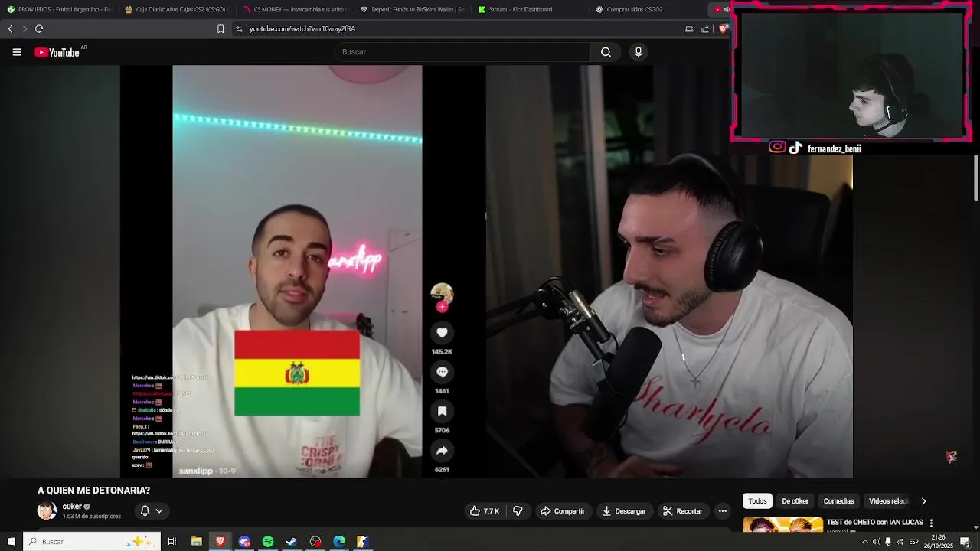Click the Recortar clip button
980x551 pixels.
[683, 510]
